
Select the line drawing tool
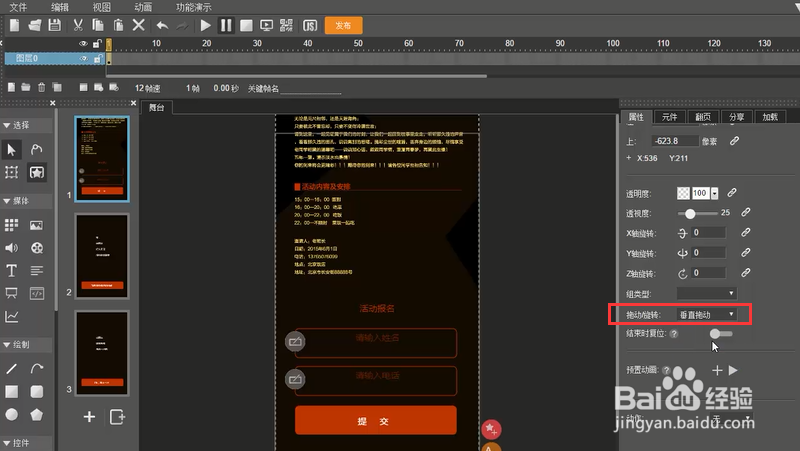[x=11, y=368]
